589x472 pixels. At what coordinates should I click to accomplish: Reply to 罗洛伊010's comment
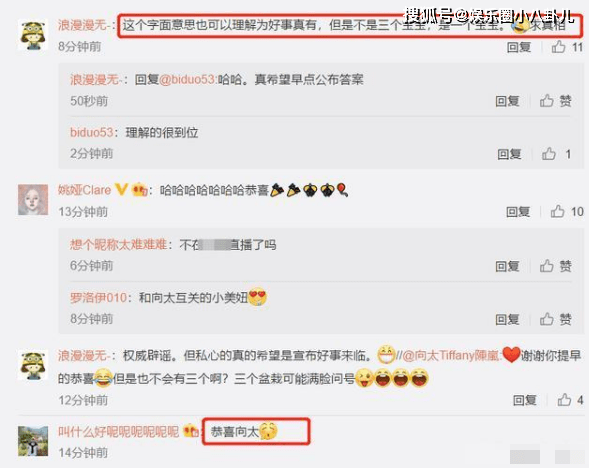click(x=507, y=319)
